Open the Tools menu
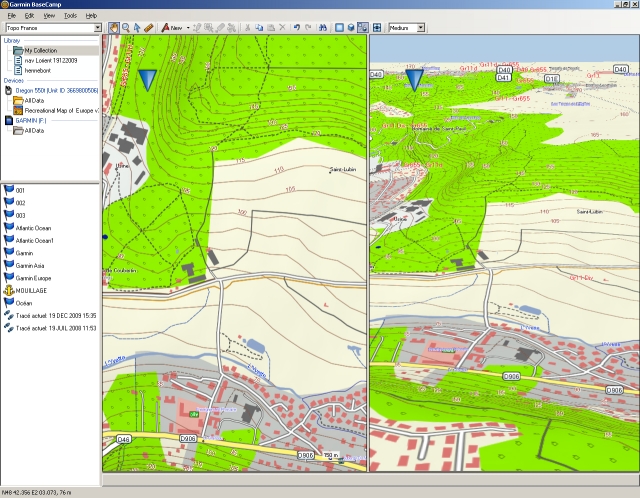 coord(70,16)
